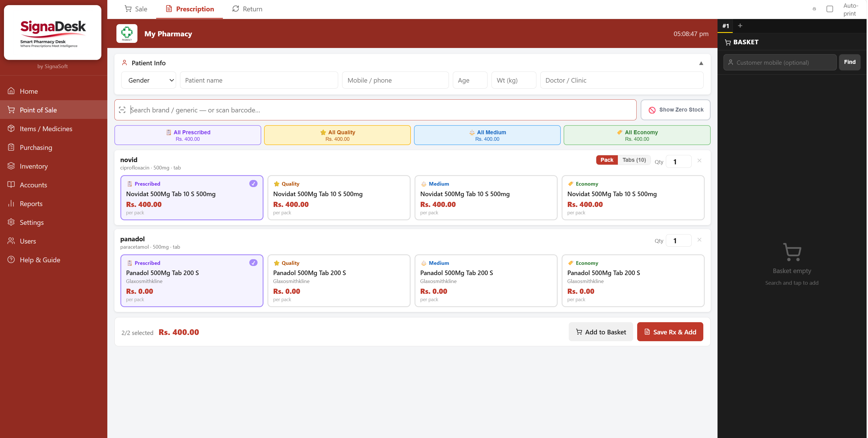Remove the novid prescription row
This screenshot has height=438, width=868.
pos(699,161)
